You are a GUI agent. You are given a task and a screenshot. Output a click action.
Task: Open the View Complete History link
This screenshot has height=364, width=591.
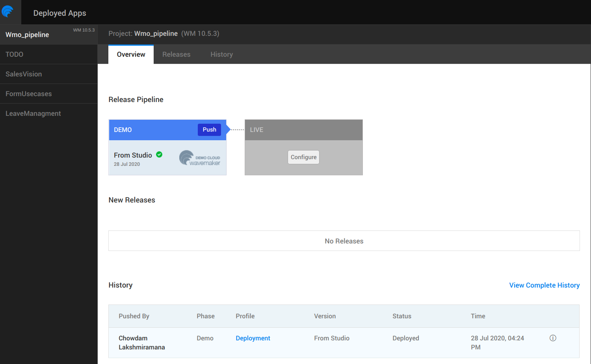coord(544,285)
